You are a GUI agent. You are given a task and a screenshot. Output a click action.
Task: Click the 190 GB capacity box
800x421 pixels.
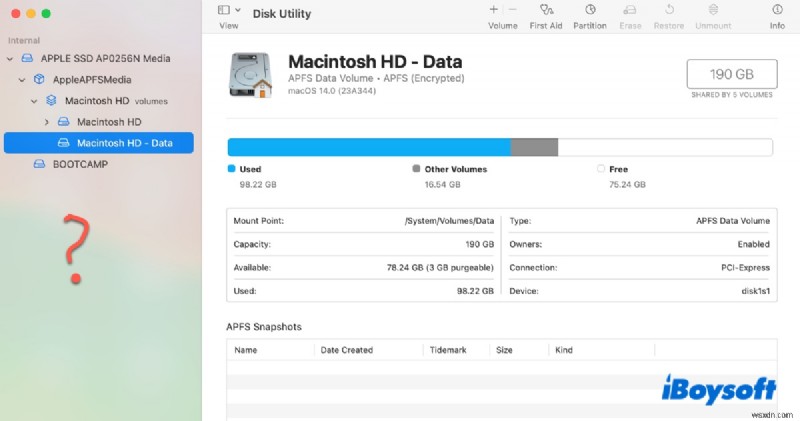(732, 74)
